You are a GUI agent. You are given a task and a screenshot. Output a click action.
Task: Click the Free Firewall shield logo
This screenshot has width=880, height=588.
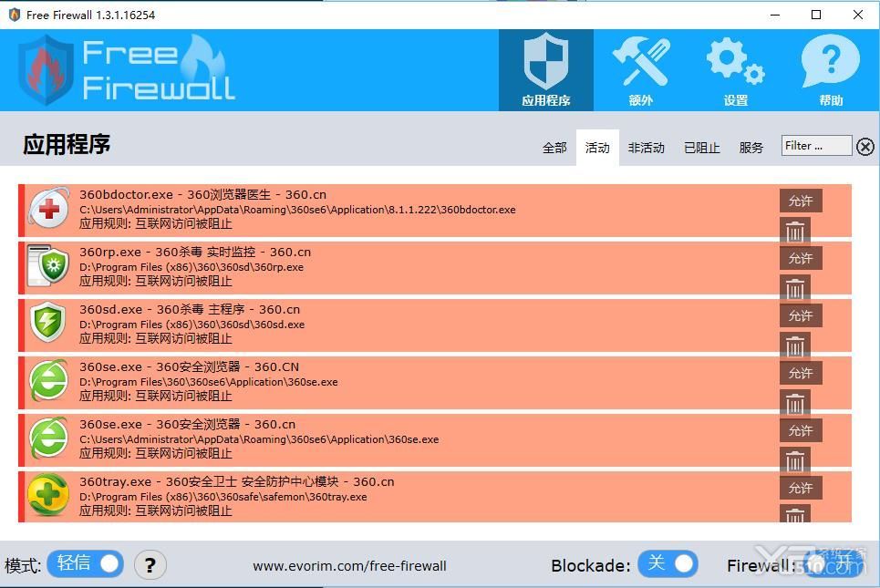(x=46, y=70)
